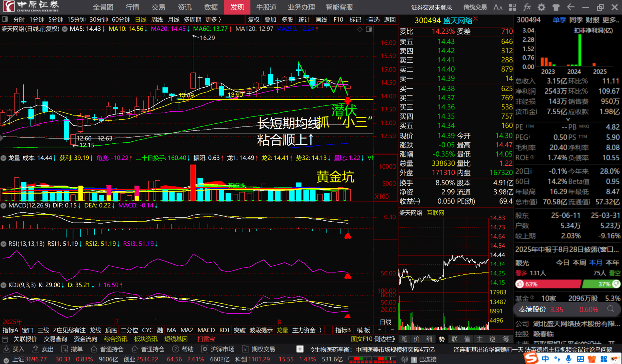Click the 秦港股份 search box
622x364 pixels.
tap(567, 309)
